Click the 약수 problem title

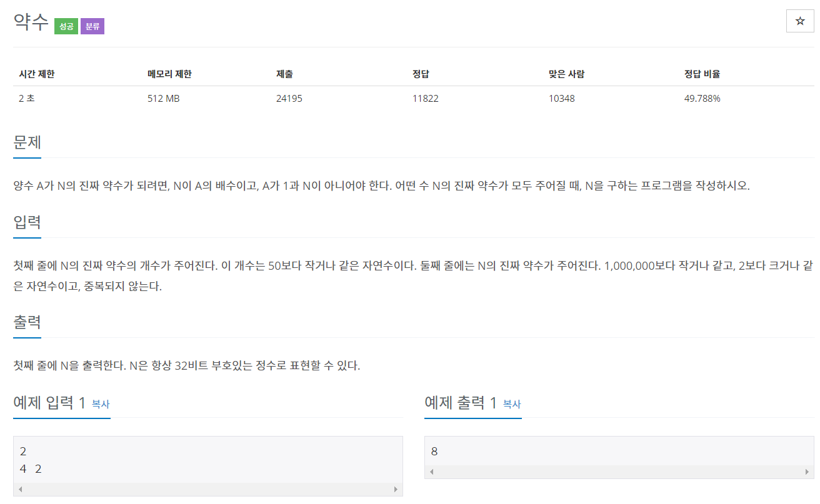pyautogui.click(x=31, y=22)
